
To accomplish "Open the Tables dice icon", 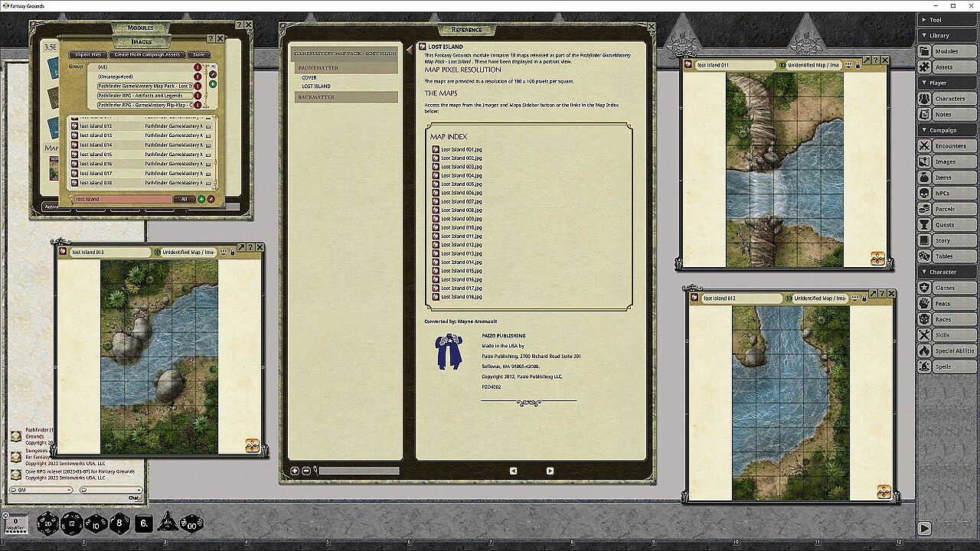I will [924, 256].
